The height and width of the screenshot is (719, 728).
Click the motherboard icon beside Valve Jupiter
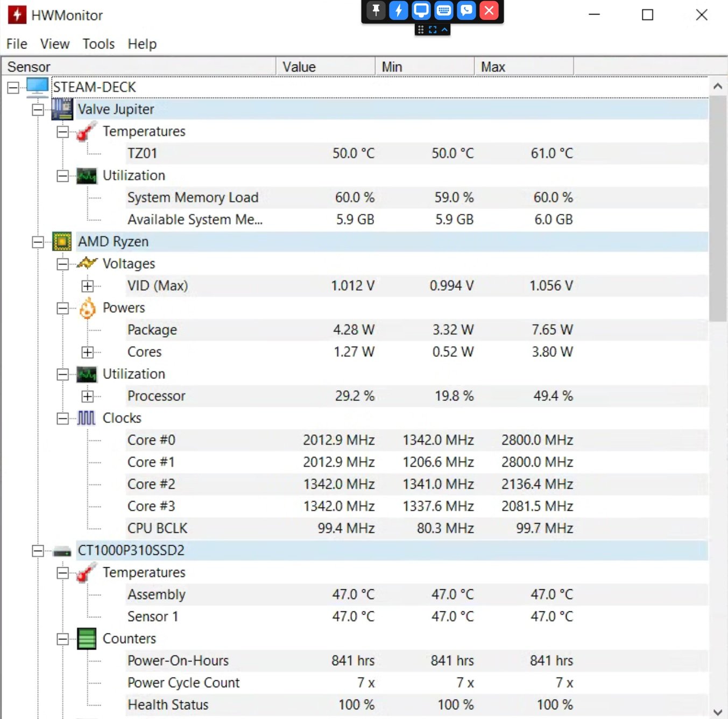pos(62,109)
